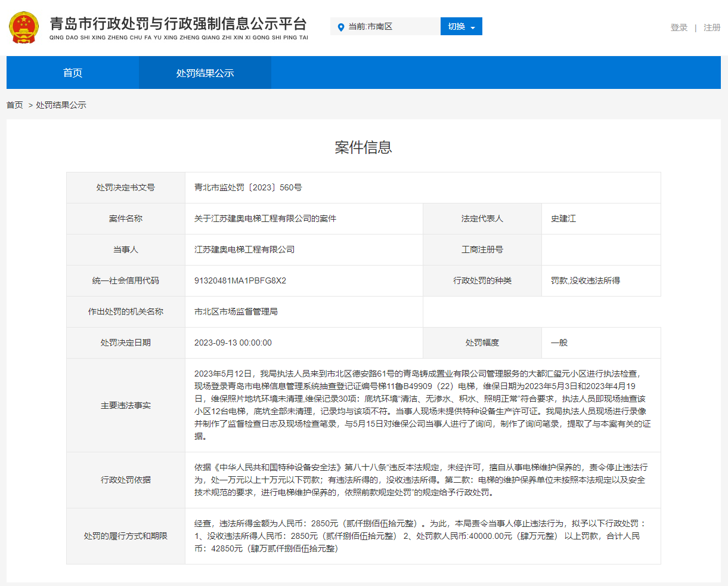This screenshot has width=728, height=586.
Task: Click the legal representative name 史建江
Action: coord(563,218)
